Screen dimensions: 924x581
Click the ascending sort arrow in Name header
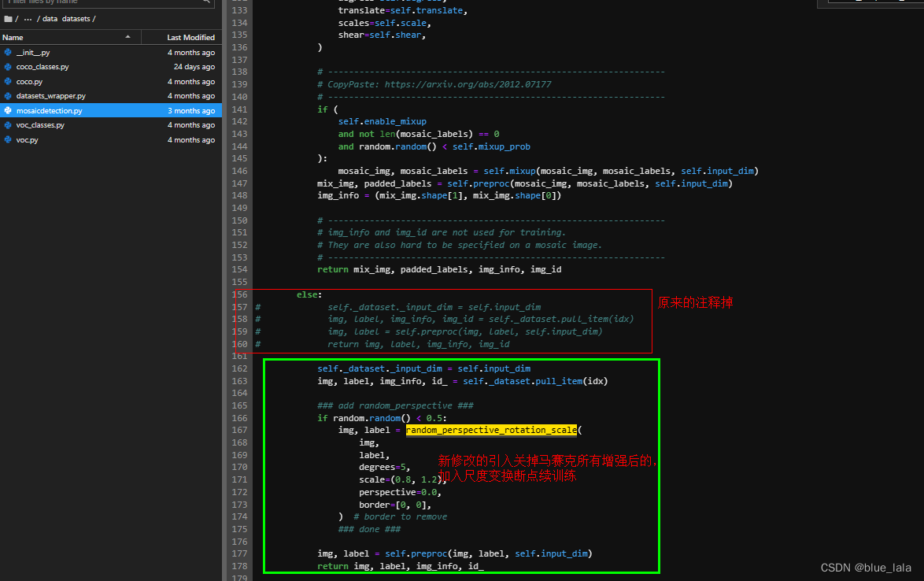pyautogui.click(x=128, y=37)
